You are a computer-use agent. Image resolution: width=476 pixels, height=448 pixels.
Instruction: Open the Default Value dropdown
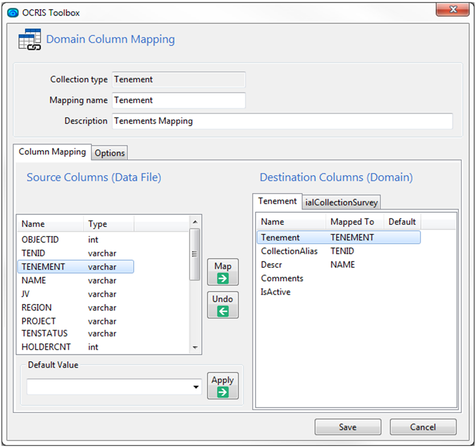click(196, 387)
